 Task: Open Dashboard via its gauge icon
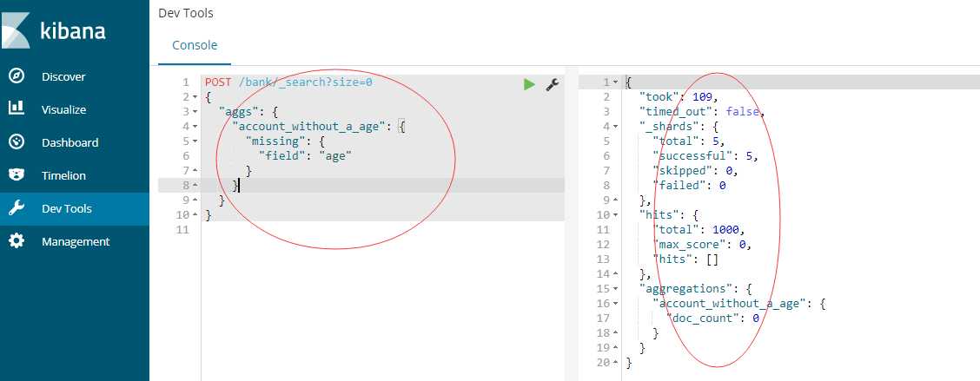[17, 141]
